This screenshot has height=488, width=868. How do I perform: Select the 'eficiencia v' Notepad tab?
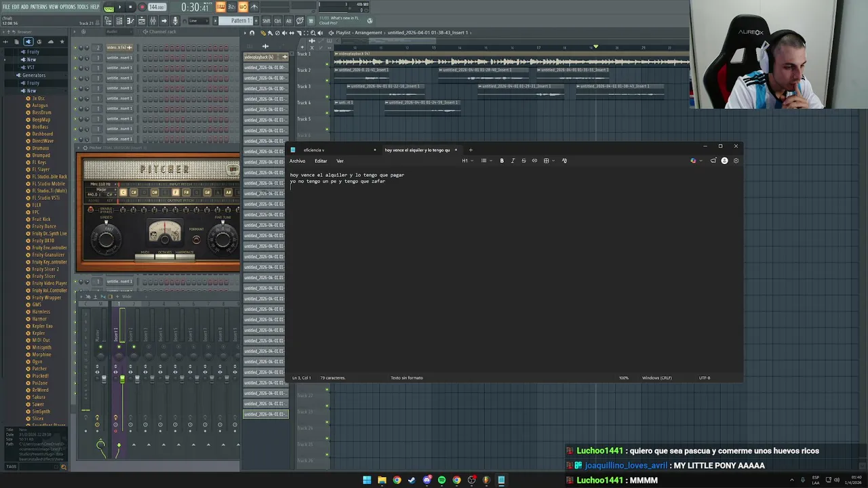332,150
